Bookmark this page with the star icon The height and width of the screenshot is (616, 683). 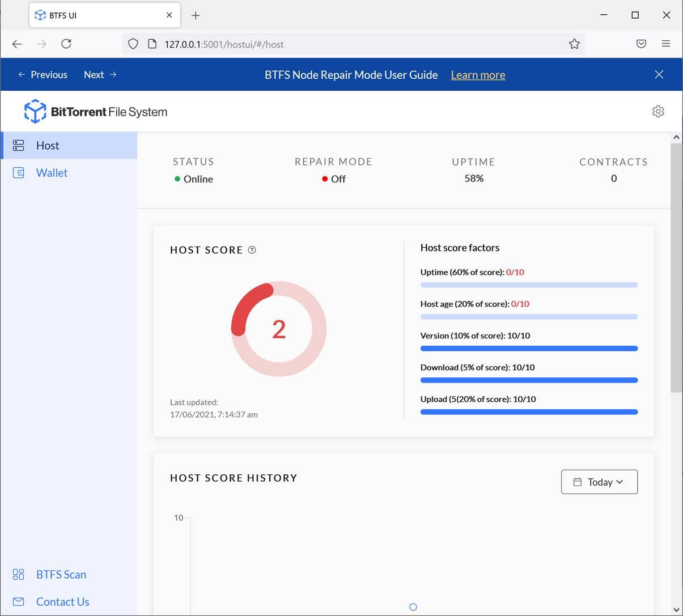[574, 44]
